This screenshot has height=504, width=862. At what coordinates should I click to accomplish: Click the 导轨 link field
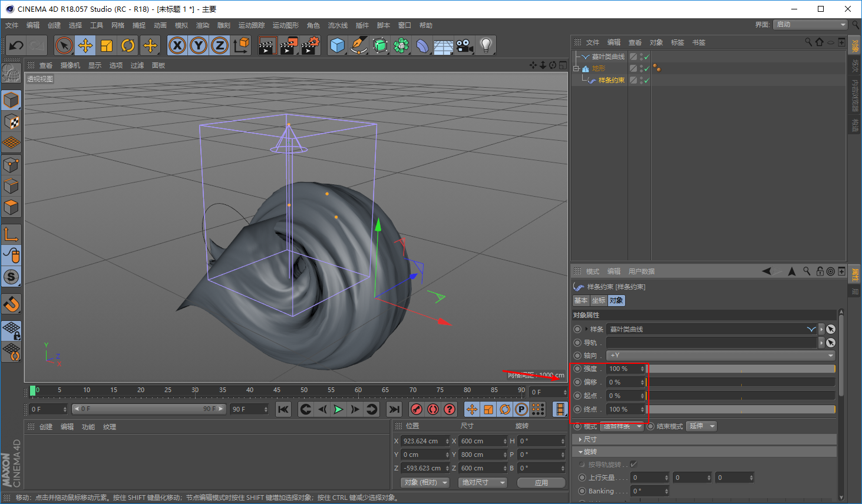[712, 343]
